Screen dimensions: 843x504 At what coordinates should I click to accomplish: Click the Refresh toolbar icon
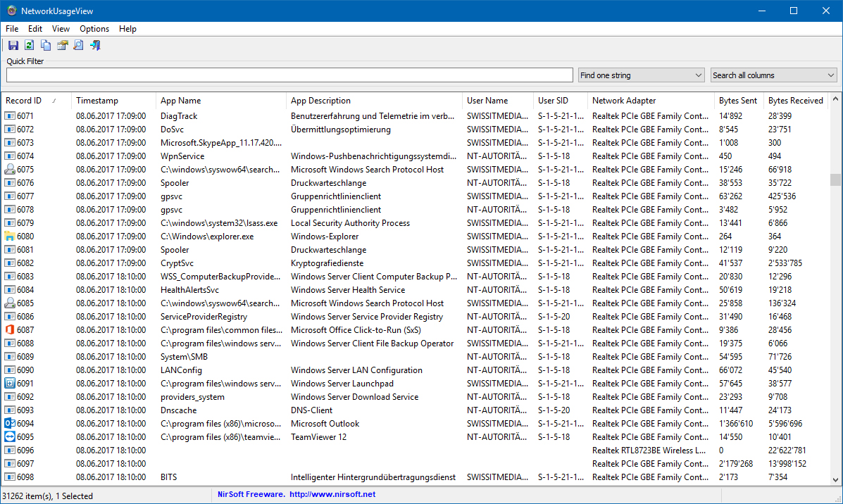click(29, 46)
